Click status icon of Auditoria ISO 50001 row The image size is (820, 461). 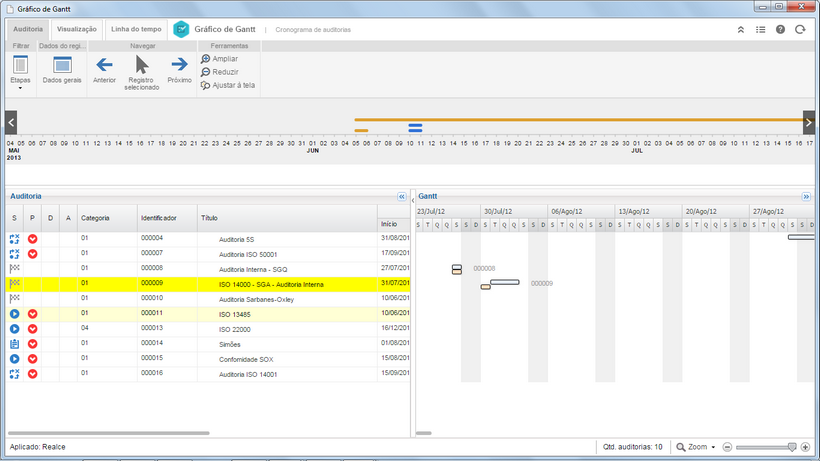pyautogui.click(x=14, y=254)
